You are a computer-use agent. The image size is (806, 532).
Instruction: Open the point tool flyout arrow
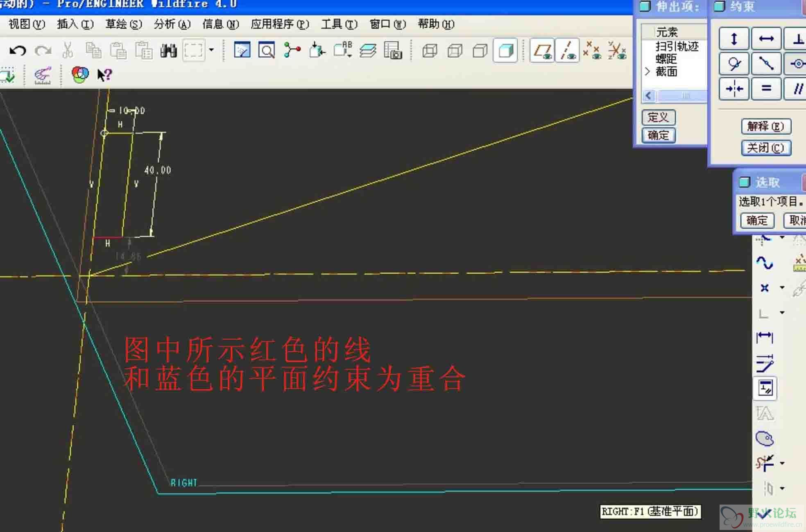point(782,288)
